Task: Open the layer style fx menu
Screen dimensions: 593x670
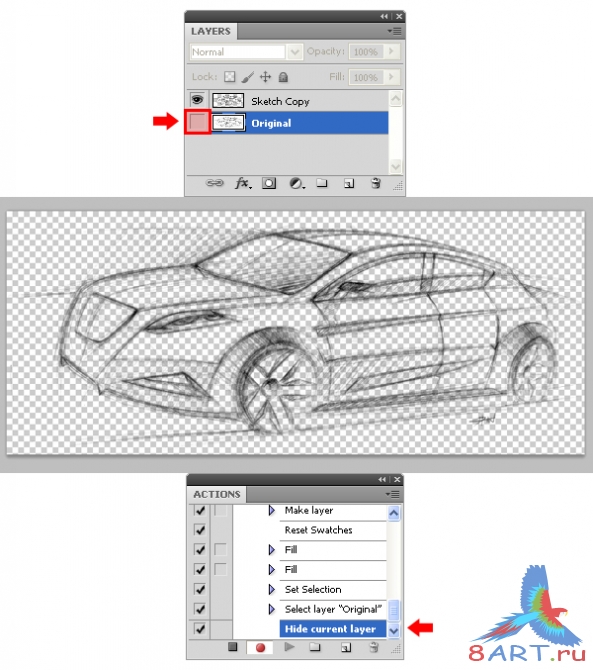Action: 243,183
